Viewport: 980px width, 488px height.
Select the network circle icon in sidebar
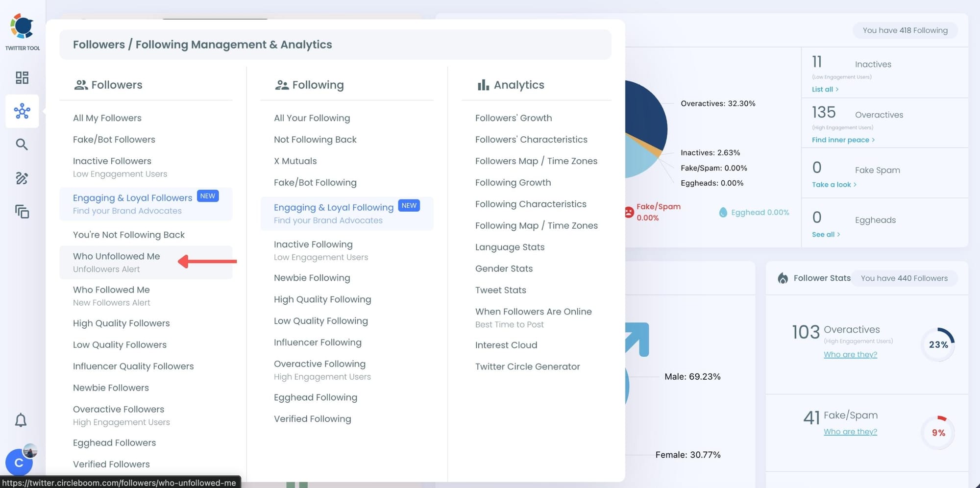pyautogui.click(x=22, y=111)
